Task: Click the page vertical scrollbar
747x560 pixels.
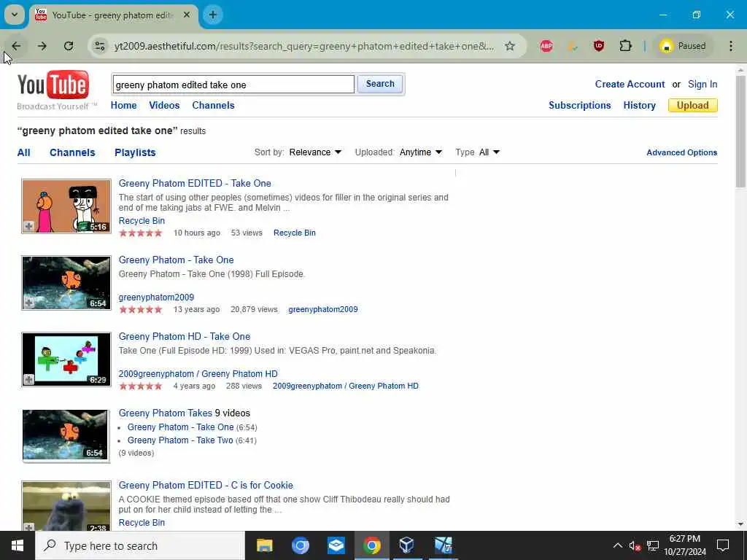Action: 740,131
